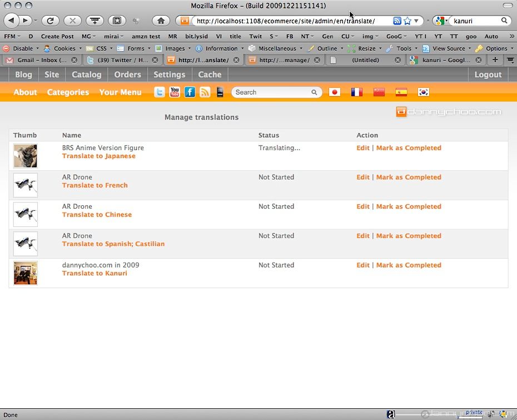Choose the South Korean flag icon
Image resolution: width=517 pixels, height=420 pixels.
click(424, 92)
